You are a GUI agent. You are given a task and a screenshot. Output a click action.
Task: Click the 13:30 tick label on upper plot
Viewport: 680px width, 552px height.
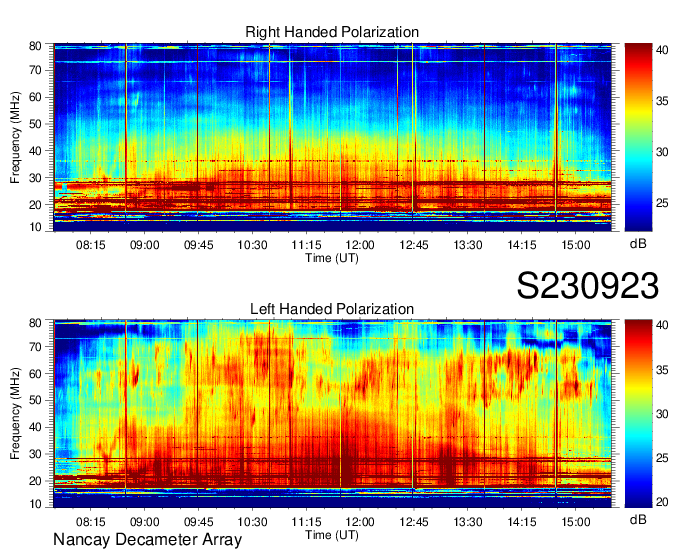coord(468,245)
